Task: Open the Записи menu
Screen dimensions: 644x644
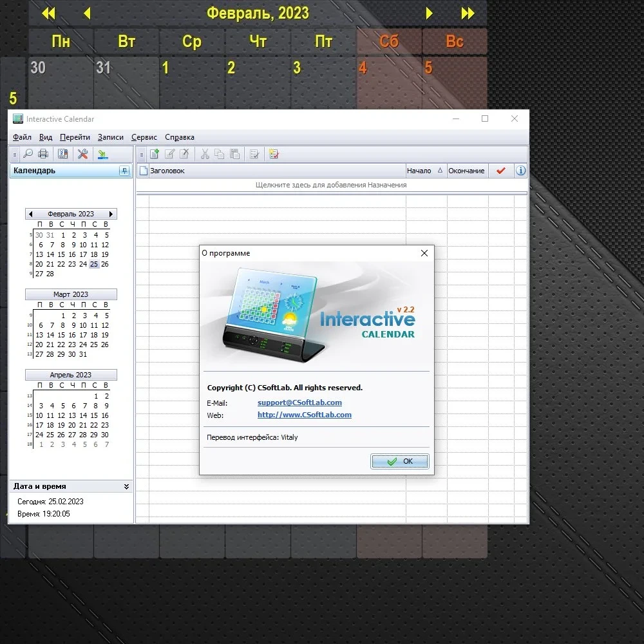Action: [x=111, y=137]
